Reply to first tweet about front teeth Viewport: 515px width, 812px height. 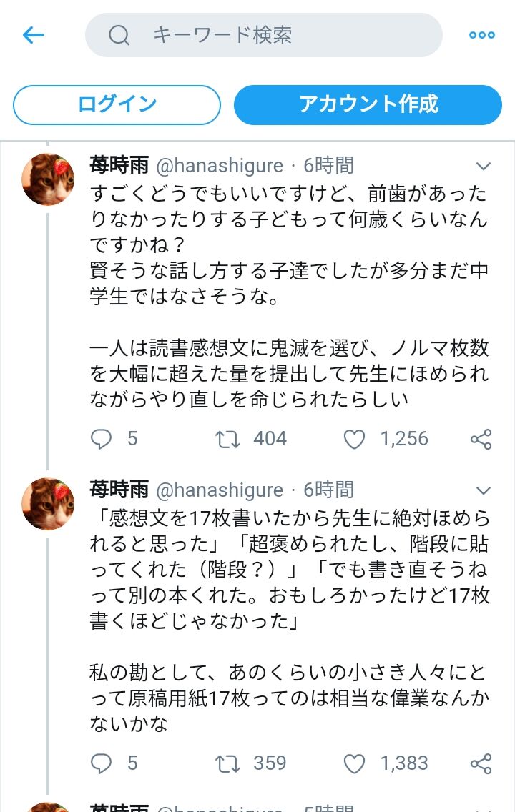pos(101,439)
